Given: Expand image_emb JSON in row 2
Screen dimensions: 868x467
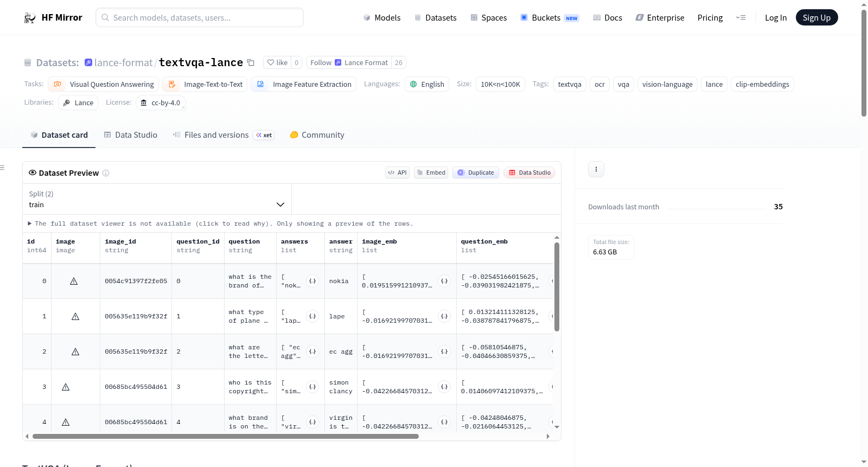Looking at the screenshot, I should tap(444, 351).
